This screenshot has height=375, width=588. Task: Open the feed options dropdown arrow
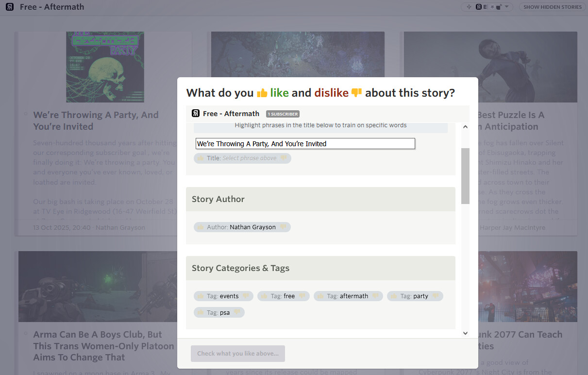507,7
